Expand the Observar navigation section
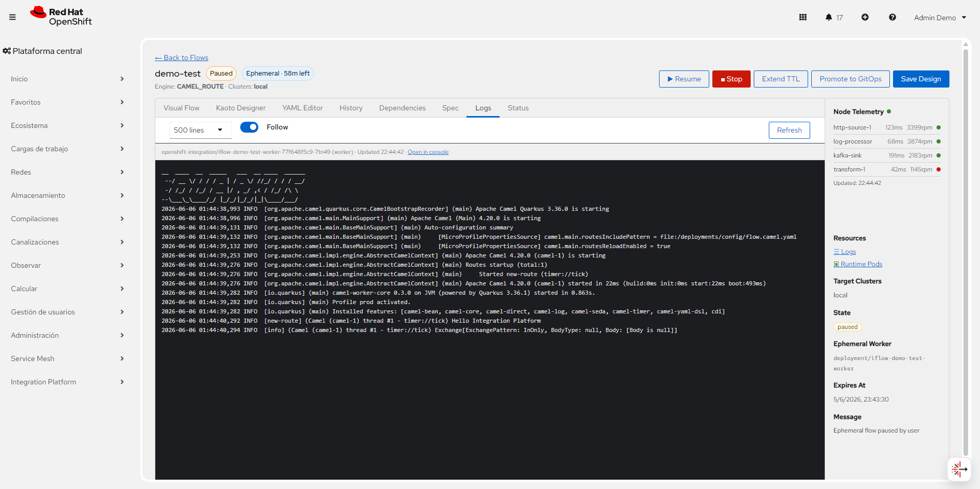 [67, 265]
